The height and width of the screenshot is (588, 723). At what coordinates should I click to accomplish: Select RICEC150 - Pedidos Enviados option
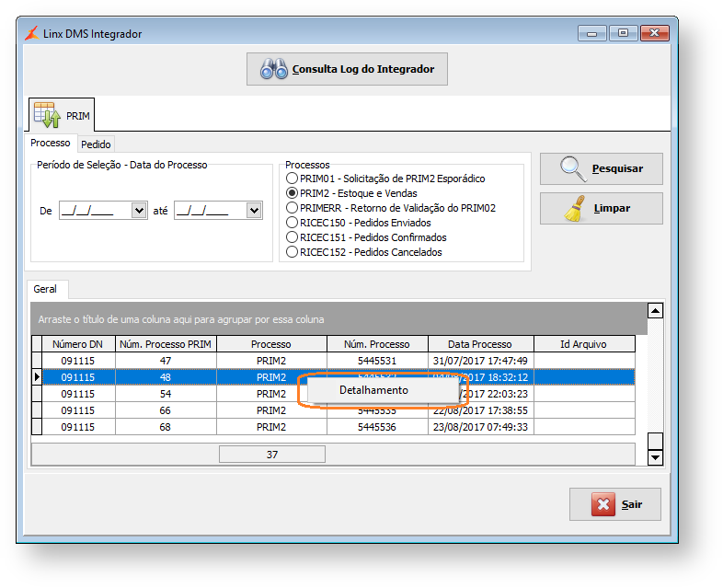pyautogui.click(x=358, y=223)
